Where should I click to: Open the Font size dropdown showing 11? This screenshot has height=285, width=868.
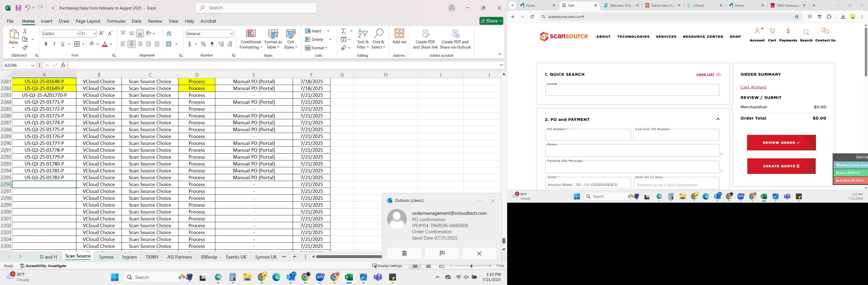tap(95, 33)
